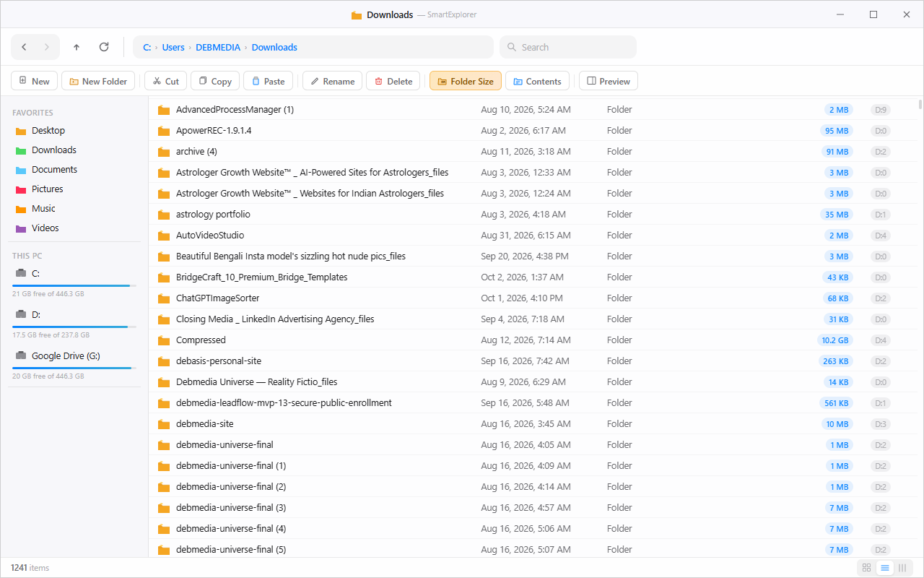Refresh the current folder view

104,47
